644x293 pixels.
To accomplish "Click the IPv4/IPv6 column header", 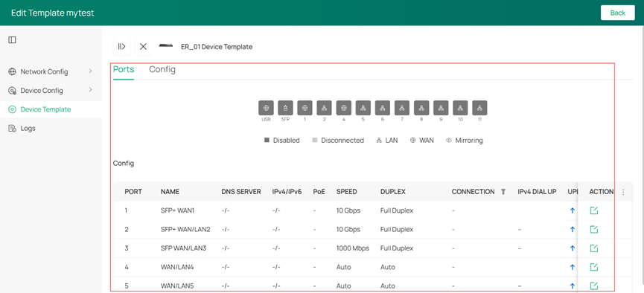I will [287, 192].
